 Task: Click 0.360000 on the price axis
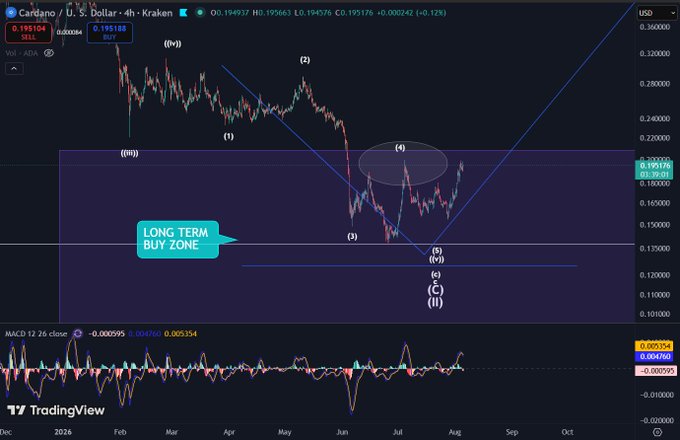(654, 27)
